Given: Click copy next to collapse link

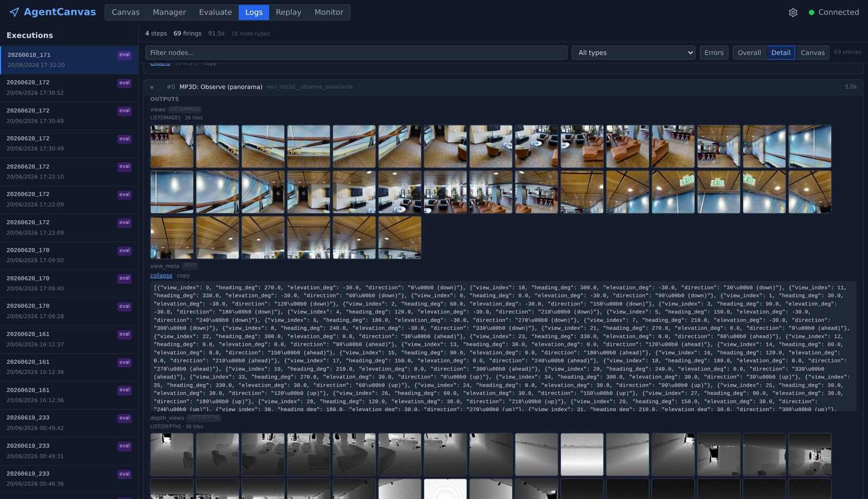Looking at the screenshot, I should tap(183, 276).
